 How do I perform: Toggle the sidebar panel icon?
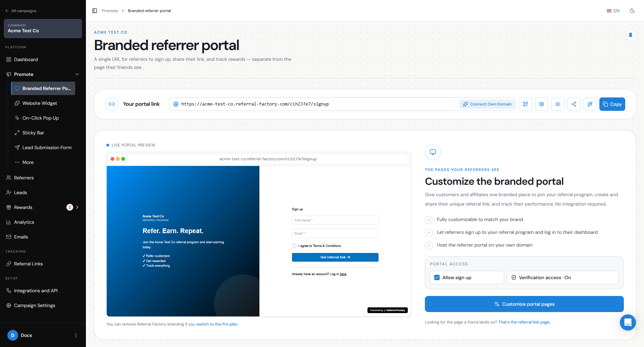95,11
